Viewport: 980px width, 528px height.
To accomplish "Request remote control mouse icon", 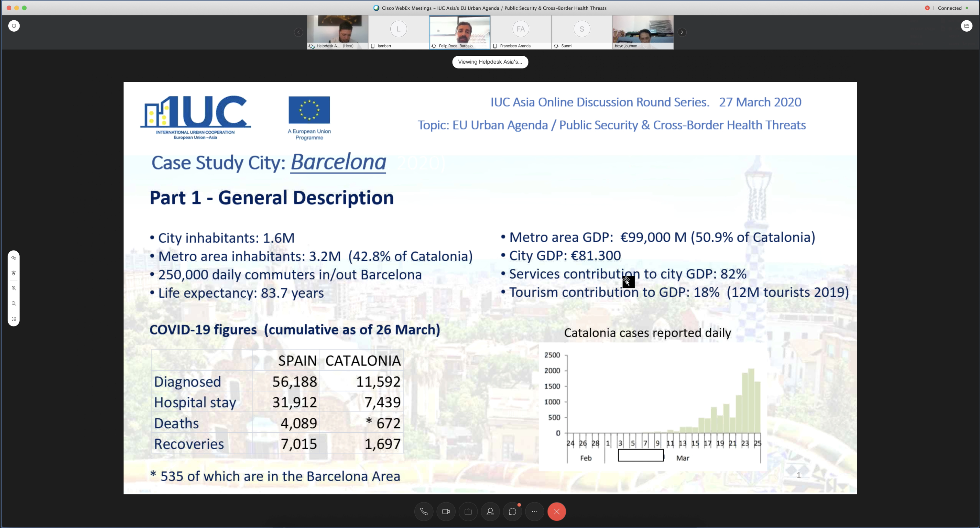I will tap(14, 273).
